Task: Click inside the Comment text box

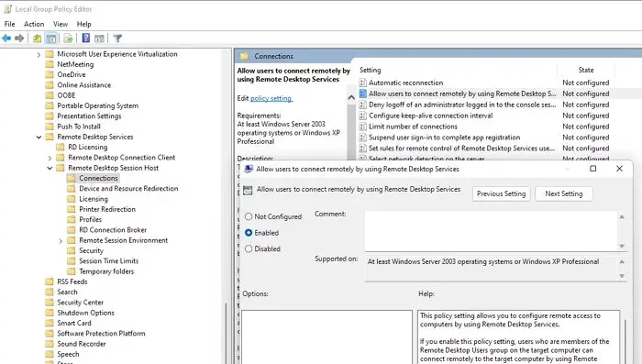Action: pos(491,231)
